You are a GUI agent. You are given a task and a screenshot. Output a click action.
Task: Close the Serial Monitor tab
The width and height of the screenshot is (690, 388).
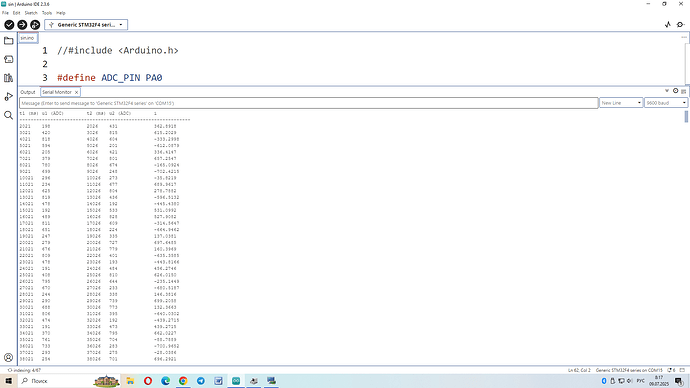click(x=77, y=92)
